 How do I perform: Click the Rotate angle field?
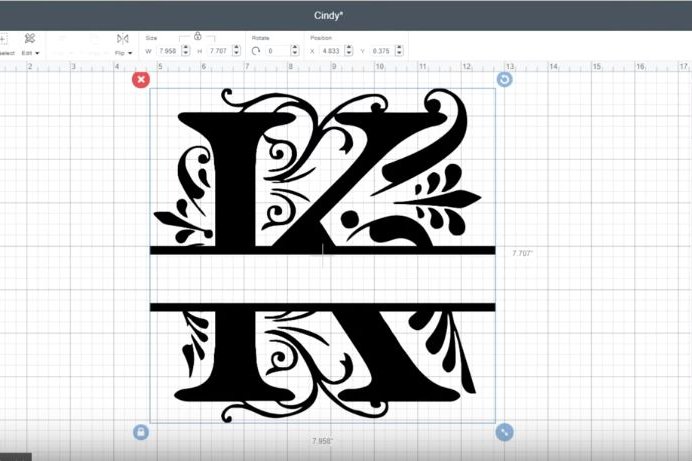coord(277,51)
